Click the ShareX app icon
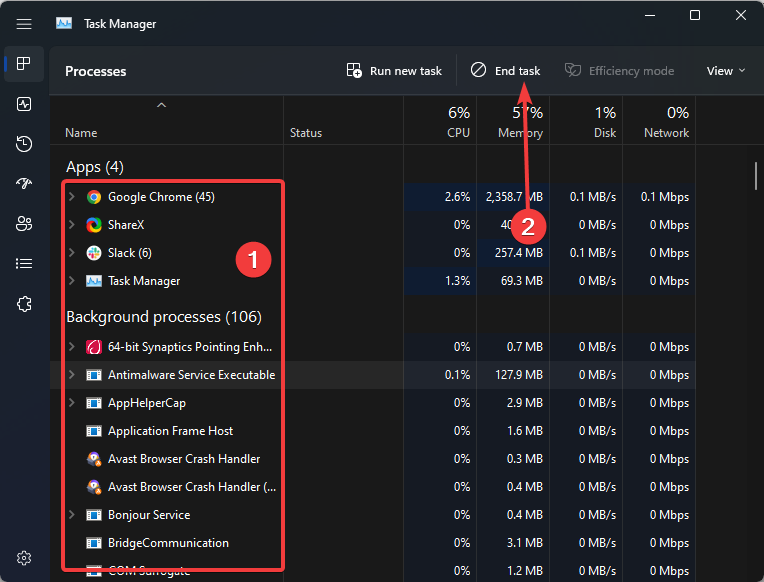This screenshot has height=582, width=764. click(94, 225)
